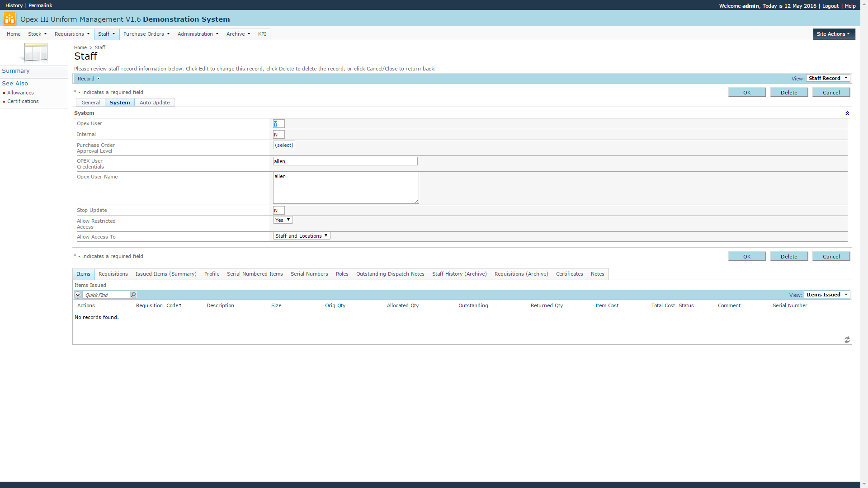The image size is (868, 488).
Task: Click the Quick Find search magnifier icon
Action: click(133, 295)
